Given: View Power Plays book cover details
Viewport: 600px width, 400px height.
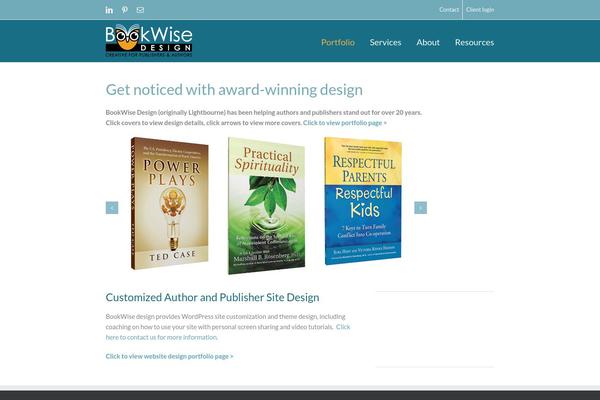Looking at the screenshot, I should pos(170,203).
